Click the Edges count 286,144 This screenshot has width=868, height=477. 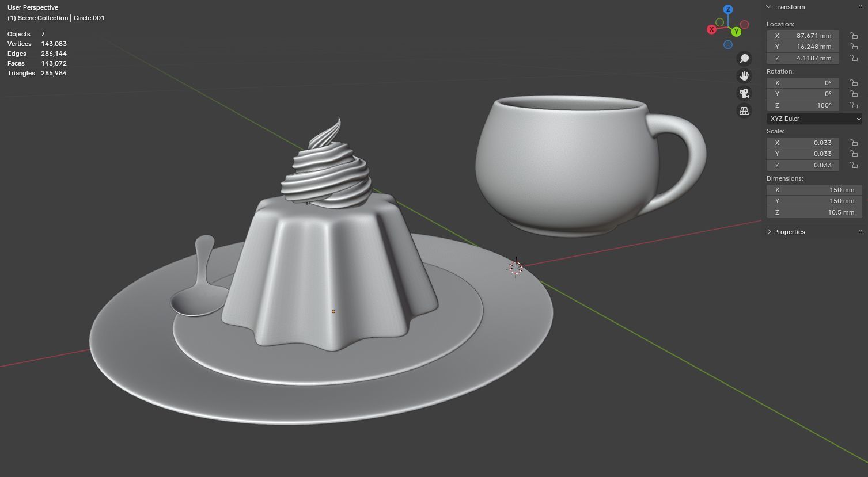click(54, 54)
